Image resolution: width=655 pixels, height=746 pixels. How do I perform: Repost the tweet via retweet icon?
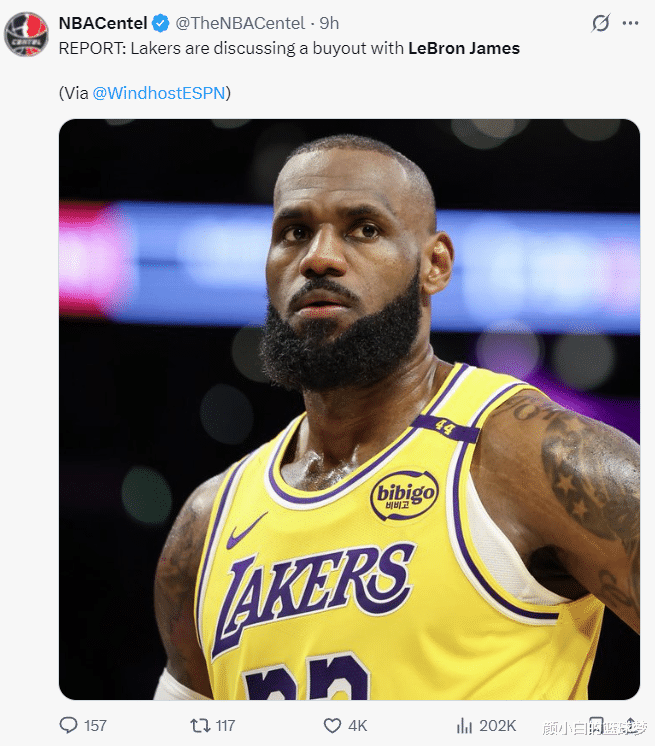click(x=200, y=725)
